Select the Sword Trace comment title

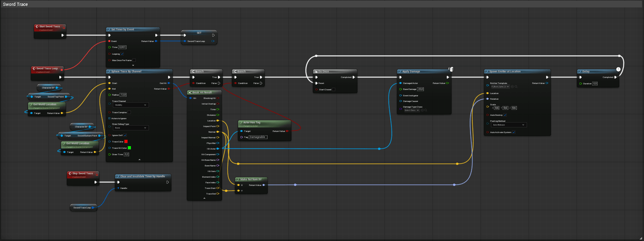tap(15, 4)
